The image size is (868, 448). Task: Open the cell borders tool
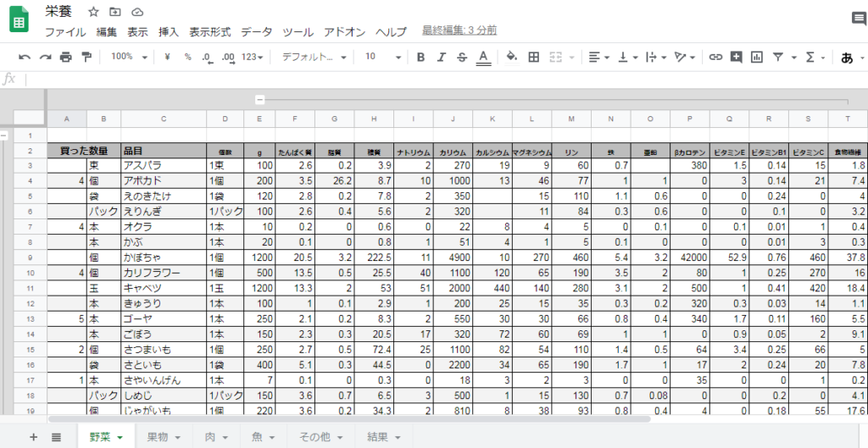(x=534, y=57)
